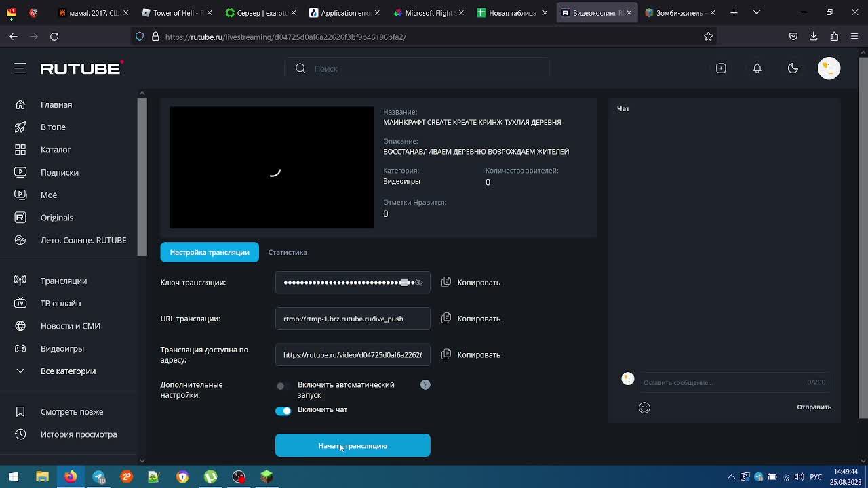Screen dimensions: 868x488
Task: Open the Windows Start menu
Action: click(x=14, y=476)
